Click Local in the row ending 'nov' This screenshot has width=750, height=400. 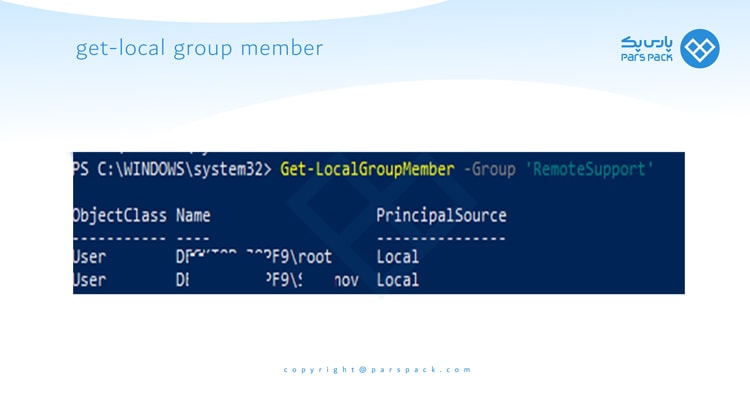(397, 280)
